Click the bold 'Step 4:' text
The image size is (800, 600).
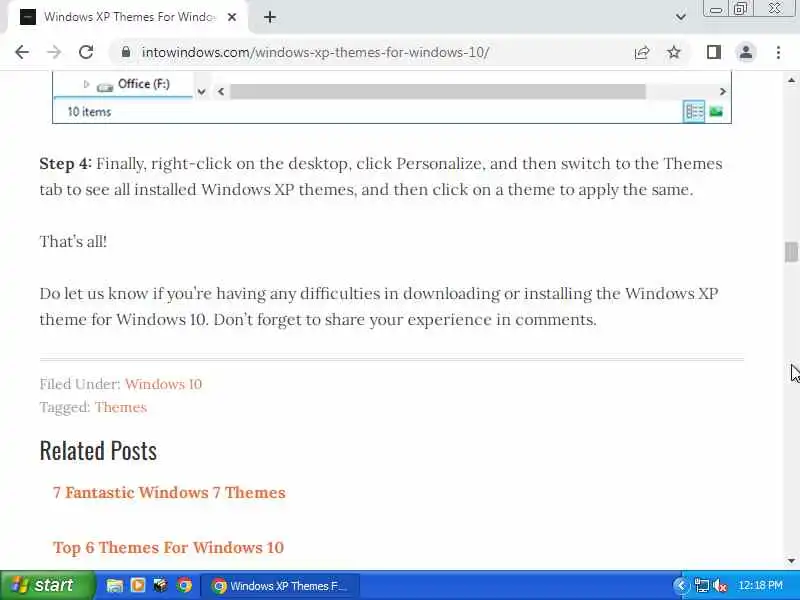coord(65,164)
